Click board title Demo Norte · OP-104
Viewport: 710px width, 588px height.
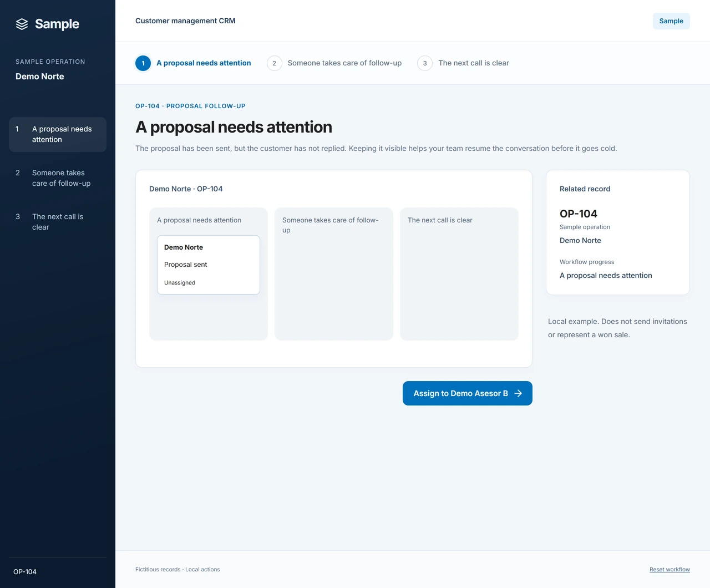point(186,189)
